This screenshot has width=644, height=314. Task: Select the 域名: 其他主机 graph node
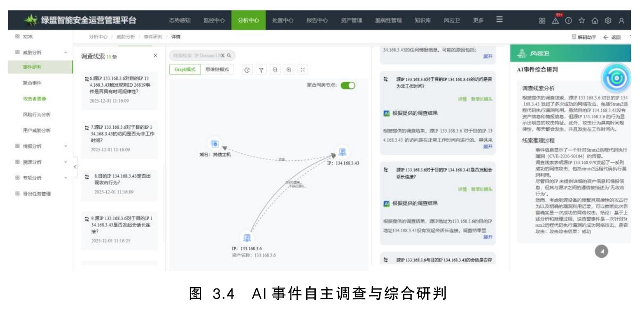coord(215,144)
